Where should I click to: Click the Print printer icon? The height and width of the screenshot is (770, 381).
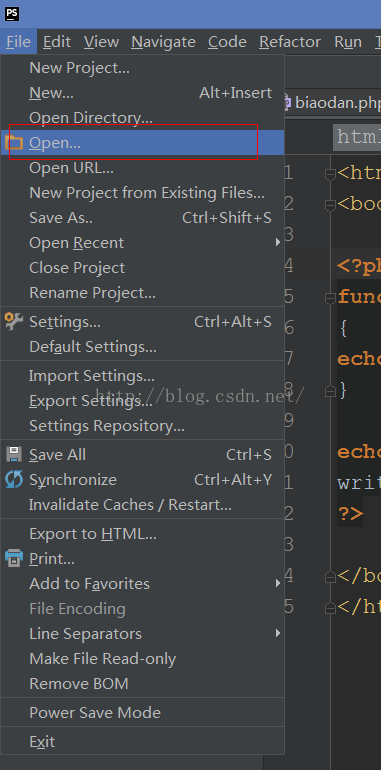coord(14,558)
